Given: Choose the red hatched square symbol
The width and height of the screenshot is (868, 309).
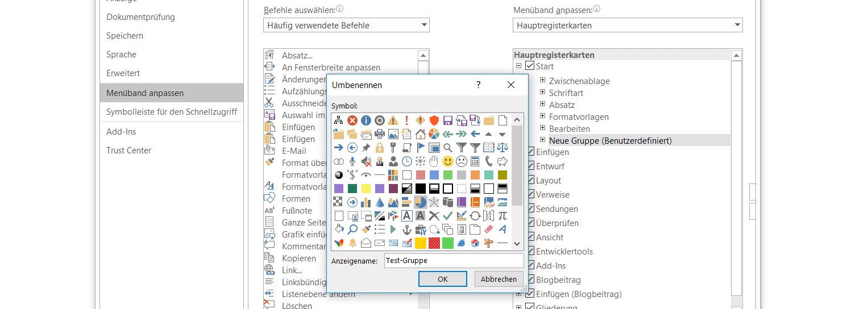Looking at the screenshot, I should click(434, 243).
